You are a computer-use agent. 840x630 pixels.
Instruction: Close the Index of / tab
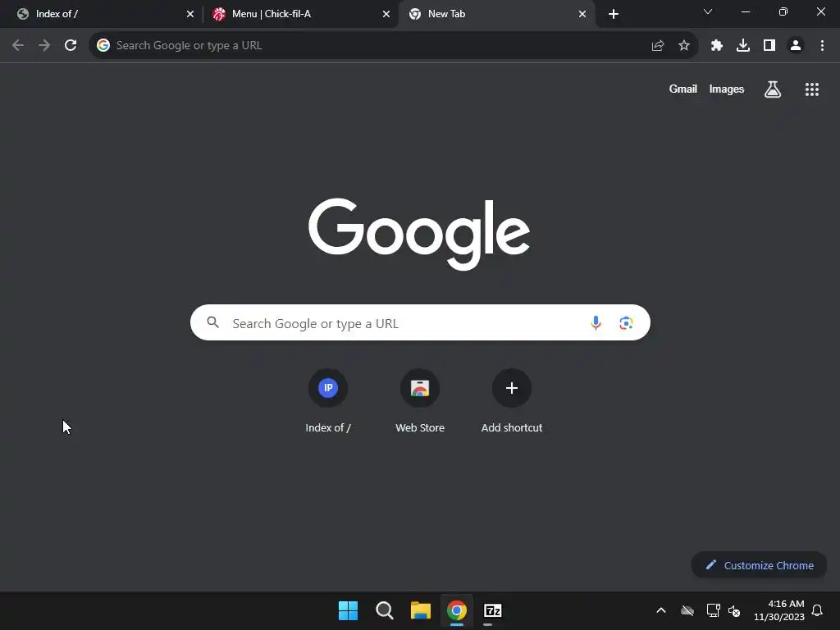click(190, 15)
